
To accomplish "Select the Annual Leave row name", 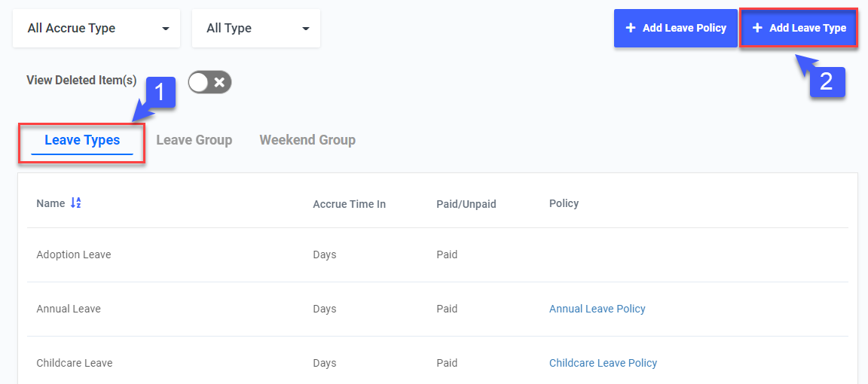I will click(69, 309).
